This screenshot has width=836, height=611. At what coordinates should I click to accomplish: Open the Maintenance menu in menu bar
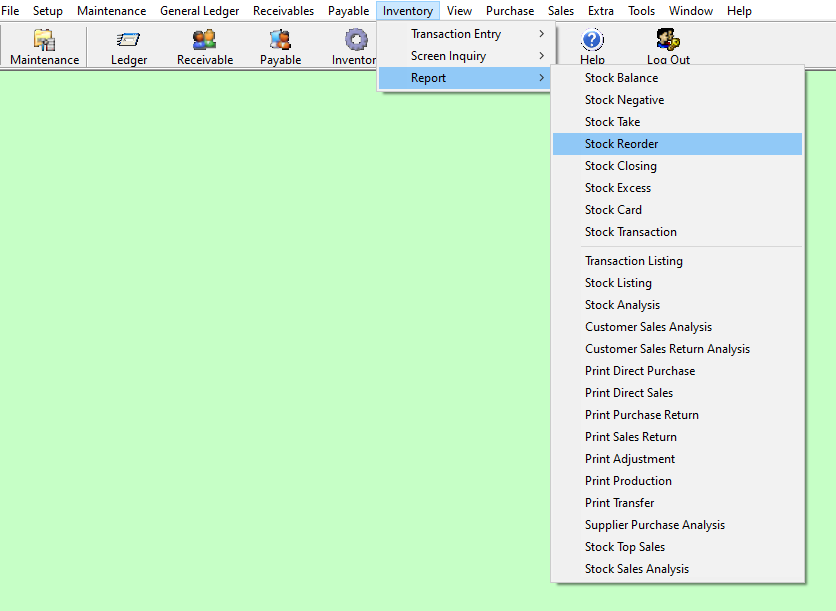coord(111,11)
